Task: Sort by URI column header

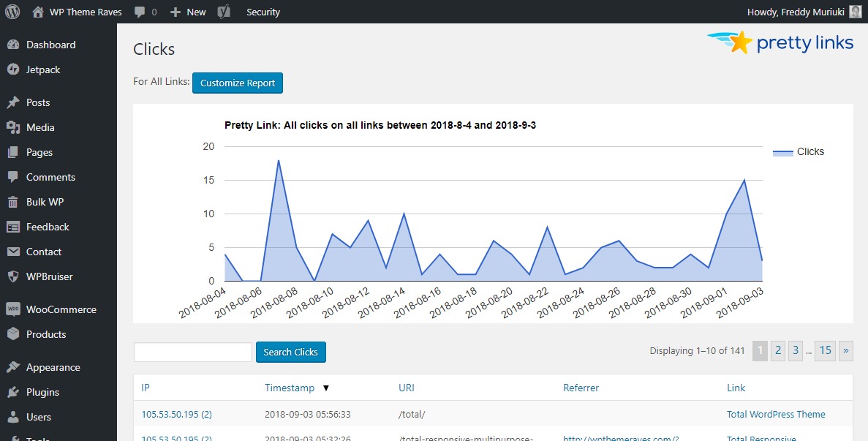Action: (x=407, y=388)
